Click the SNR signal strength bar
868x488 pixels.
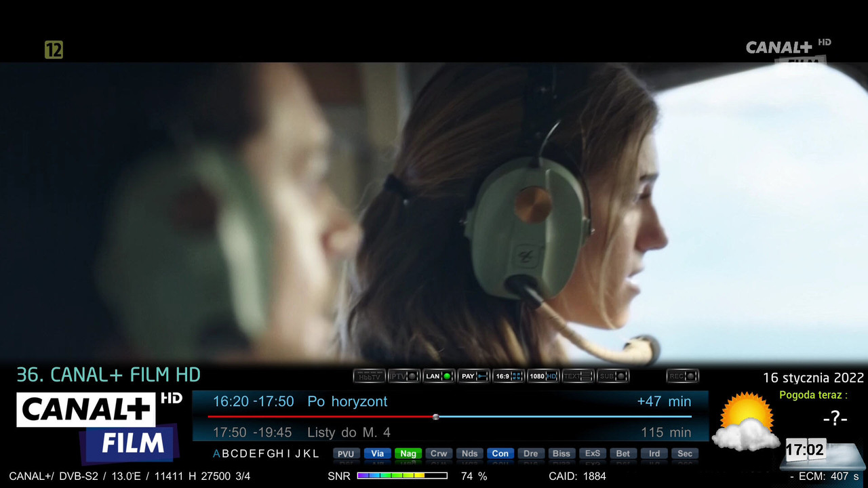[x=402, y=476]
